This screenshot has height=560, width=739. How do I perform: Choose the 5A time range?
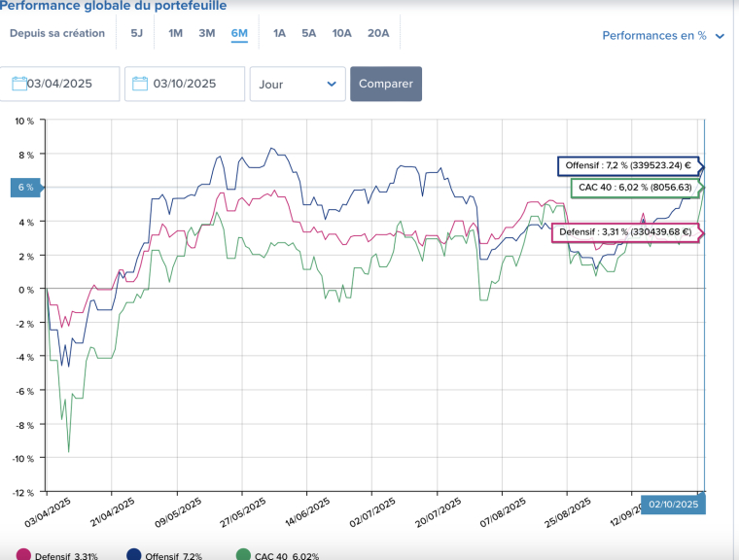(x=308, y=33)
